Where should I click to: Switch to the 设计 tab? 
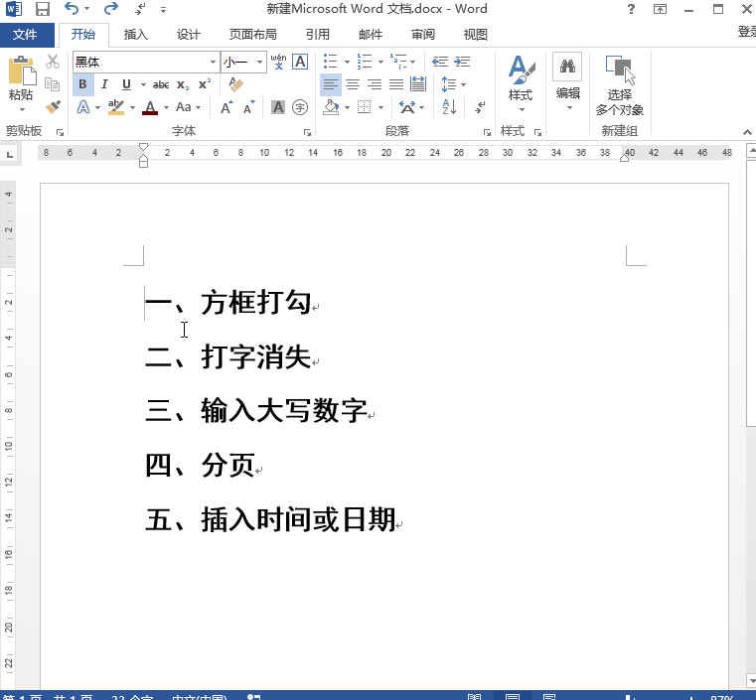click(188, 34)
